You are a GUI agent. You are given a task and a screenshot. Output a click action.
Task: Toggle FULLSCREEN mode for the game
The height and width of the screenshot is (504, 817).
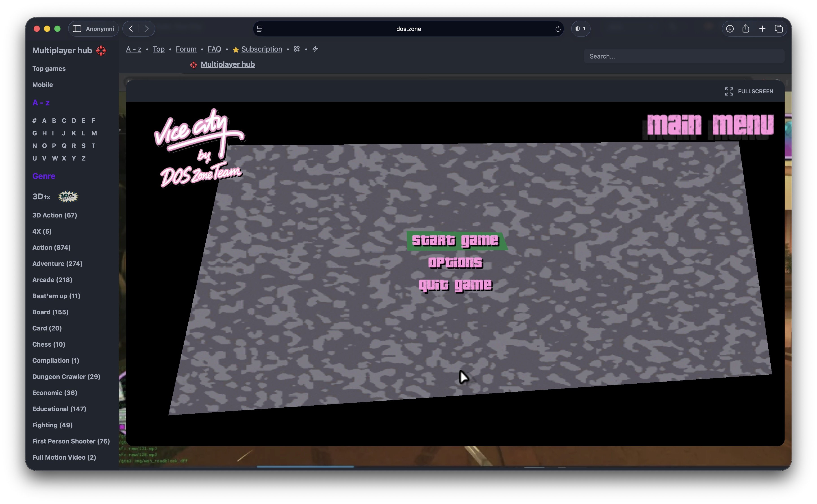tap(749, 91)
